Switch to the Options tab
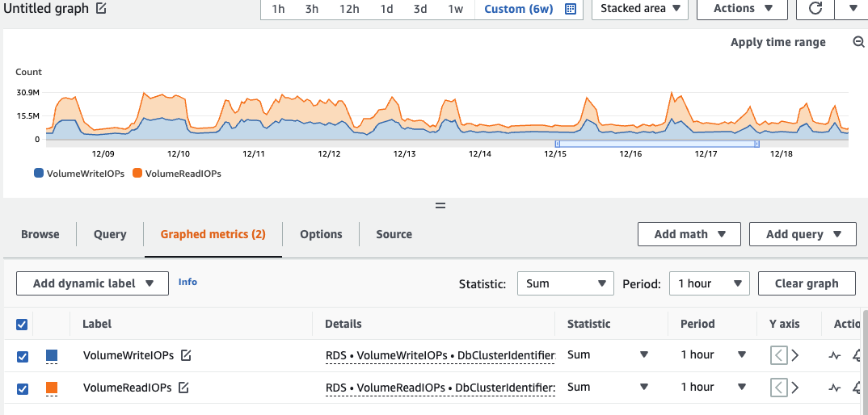This screenshot has width=868, height=415. point(321,234)
